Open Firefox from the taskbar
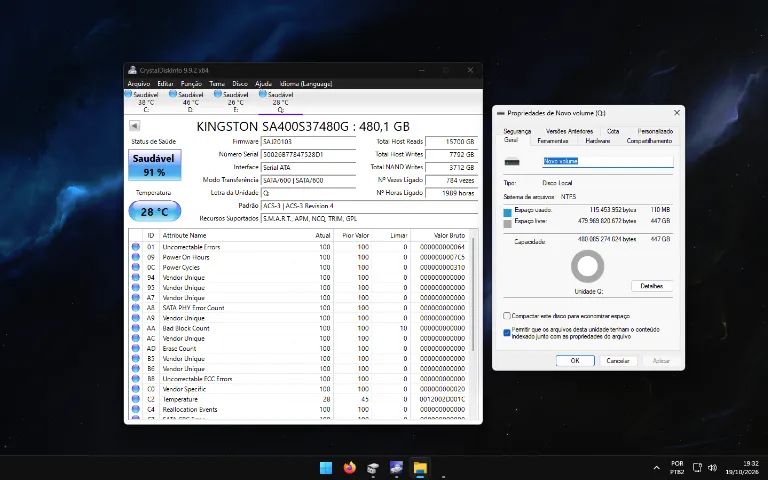Screen dimensions: 768x480 [x=349, y=468]
